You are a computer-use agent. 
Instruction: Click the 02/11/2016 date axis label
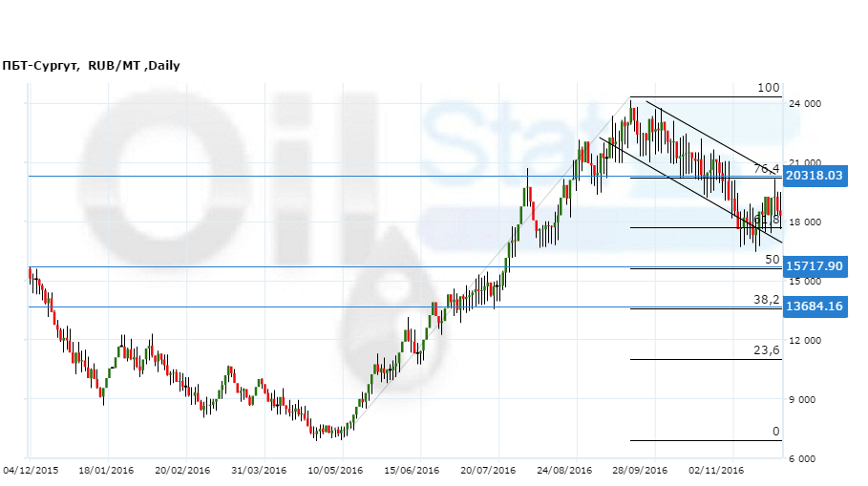click(x=716, y=471)
